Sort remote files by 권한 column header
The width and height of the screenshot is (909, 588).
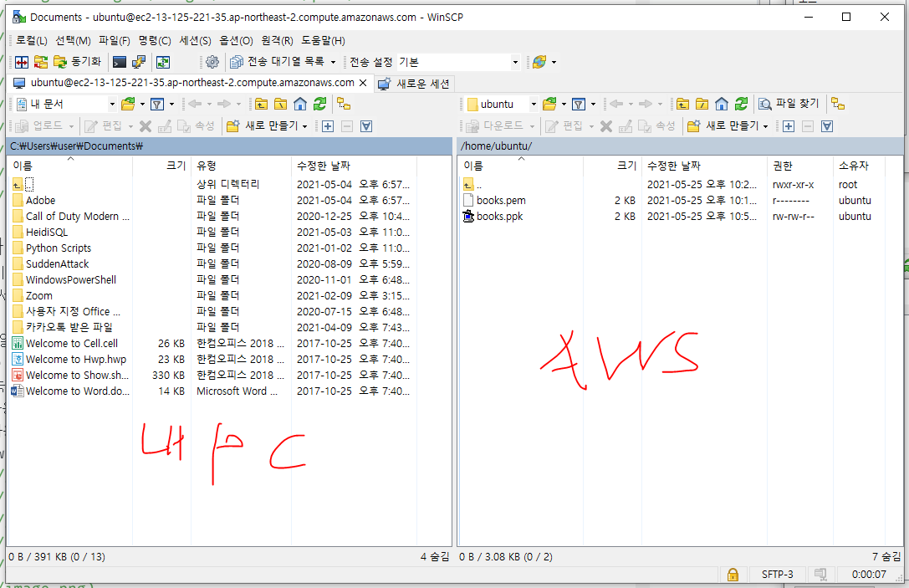800,166
